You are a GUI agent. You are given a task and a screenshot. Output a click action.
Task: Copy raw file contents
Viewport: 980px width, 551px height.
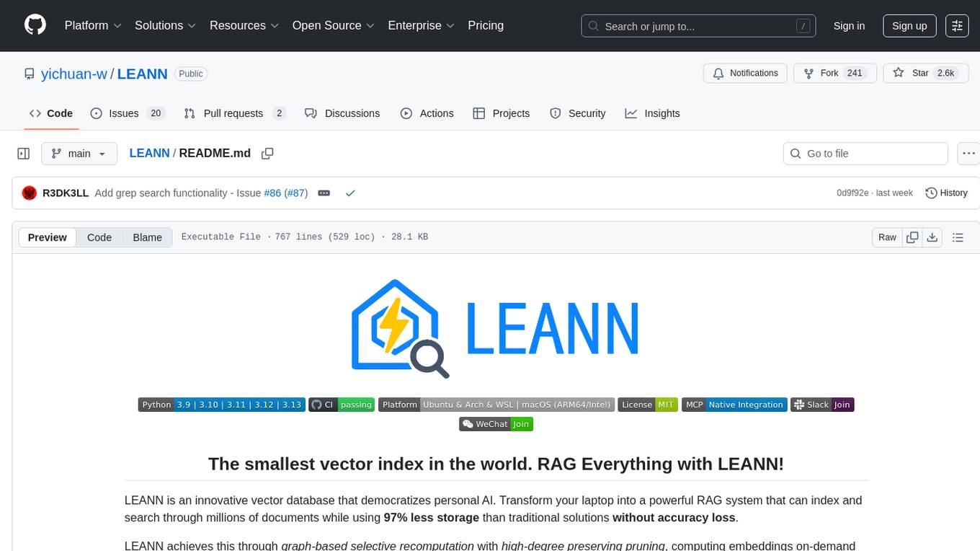(x=912, y=237)
